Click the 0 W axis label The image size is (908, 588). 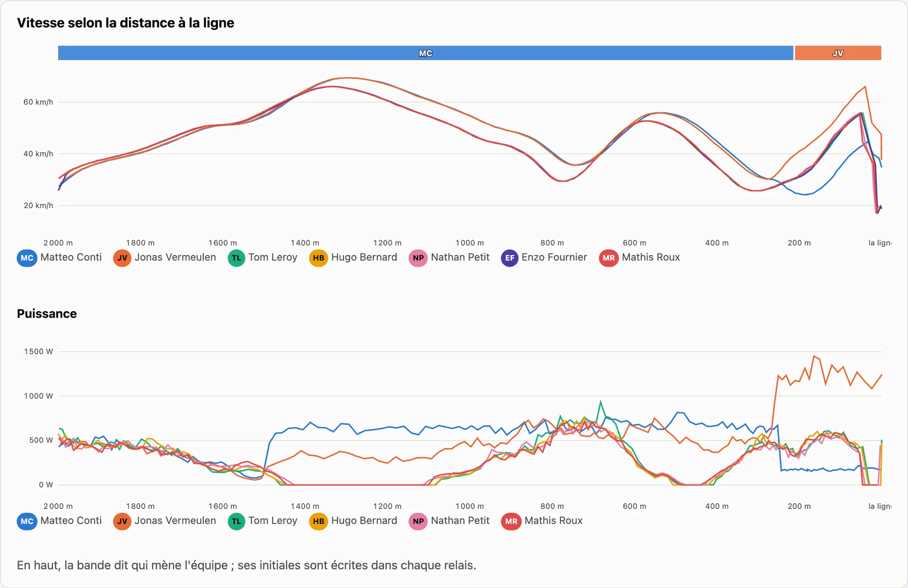(46, 485)
